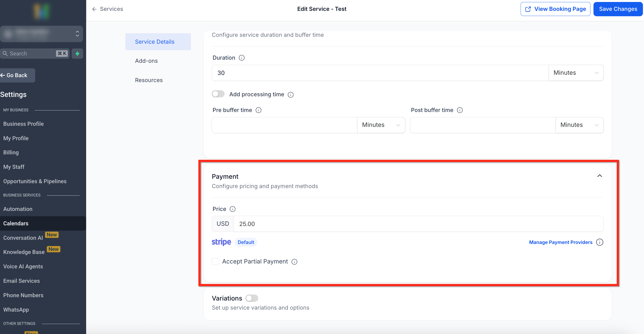
Task: Click the Save Changes button
Action: 618,9
